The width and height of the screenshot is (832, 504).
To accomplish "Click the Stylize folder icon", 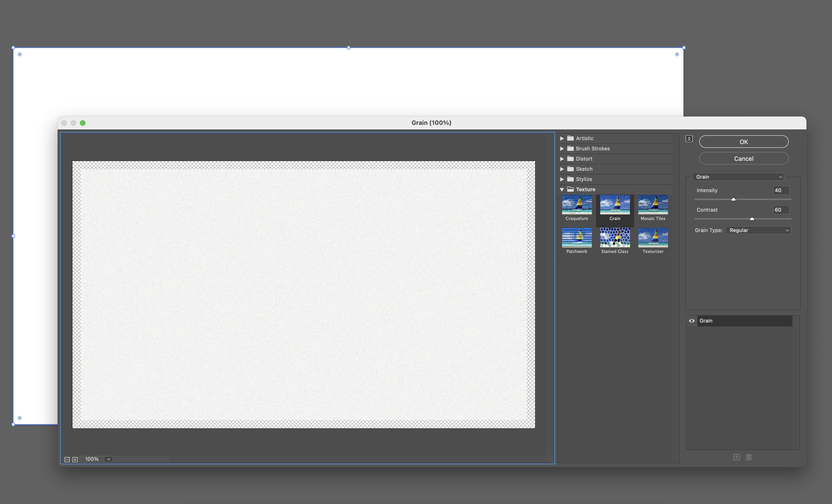I will [570, 179].
